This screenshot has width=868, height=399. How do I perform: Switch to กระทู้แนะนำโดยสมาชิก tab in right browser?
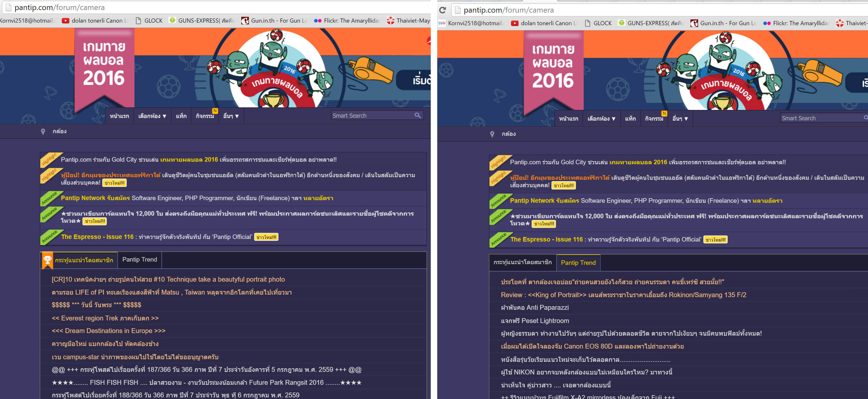[x=522, y=262]
